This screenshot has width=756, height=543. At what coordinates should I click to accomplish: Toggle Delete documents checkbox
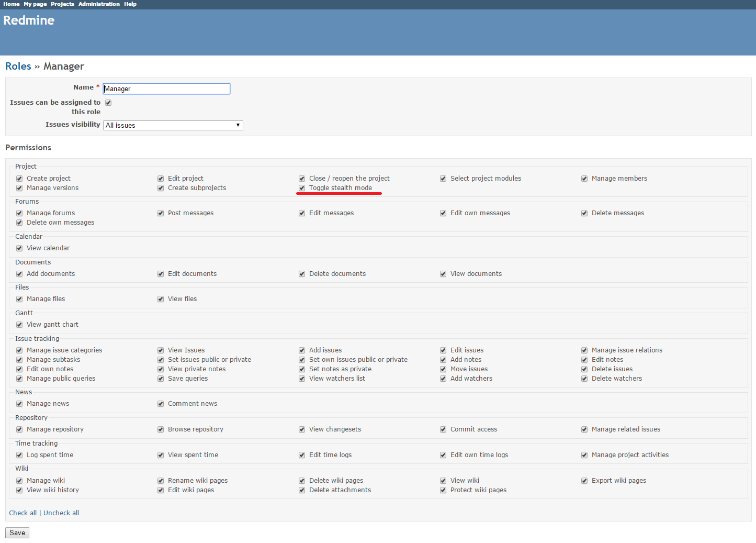pos(302,274)
